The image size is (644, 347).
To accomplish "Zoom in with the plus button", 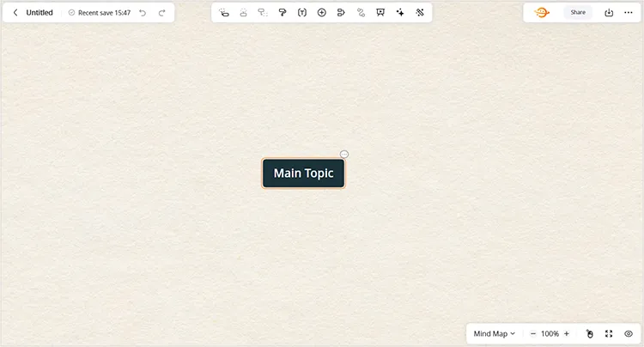I will 567,334.
